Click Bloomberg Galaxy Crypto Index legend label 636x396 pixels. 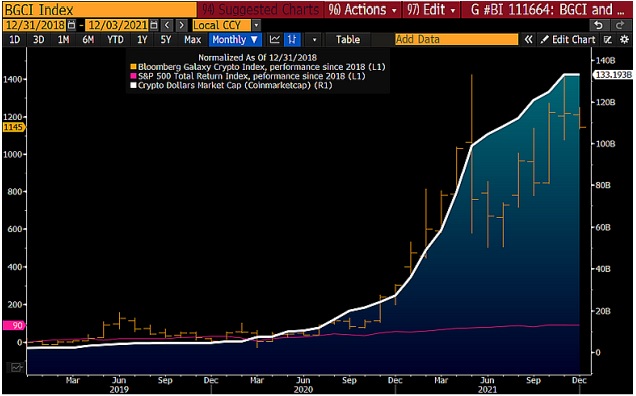(261, 67)
